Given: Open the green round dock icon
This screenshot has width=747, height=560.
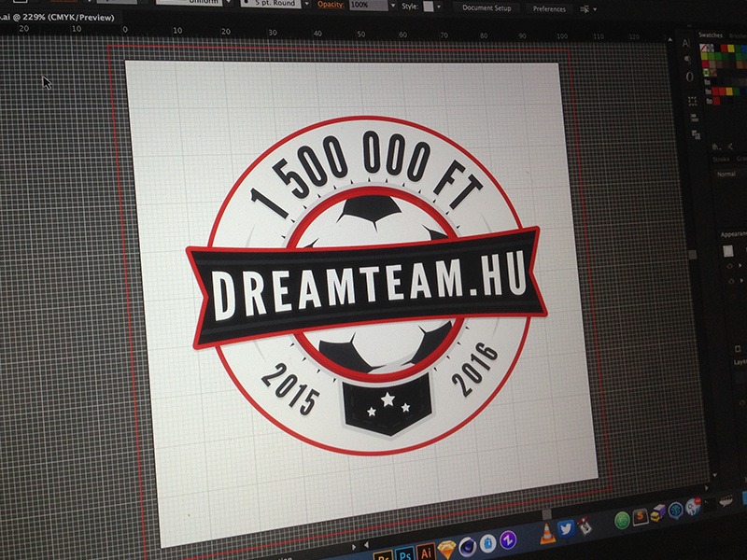Looking at the screenshot, I should [x=622, y=521].
